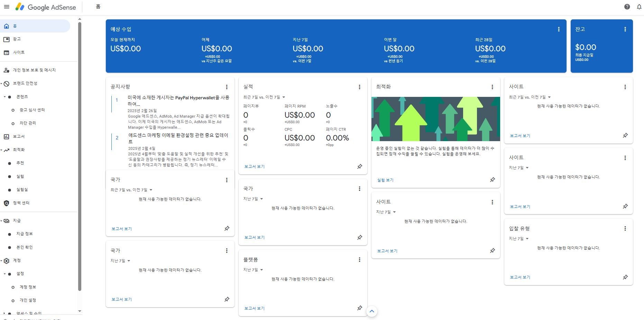Open 플랫폼 card more options menu

pyautogui.click(x=360, y=259)
